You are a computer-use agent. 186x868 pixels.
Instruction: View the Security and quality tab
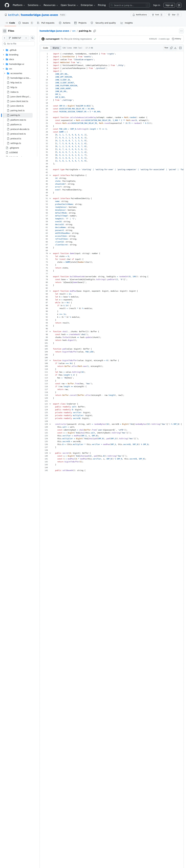tap(103, 23)
